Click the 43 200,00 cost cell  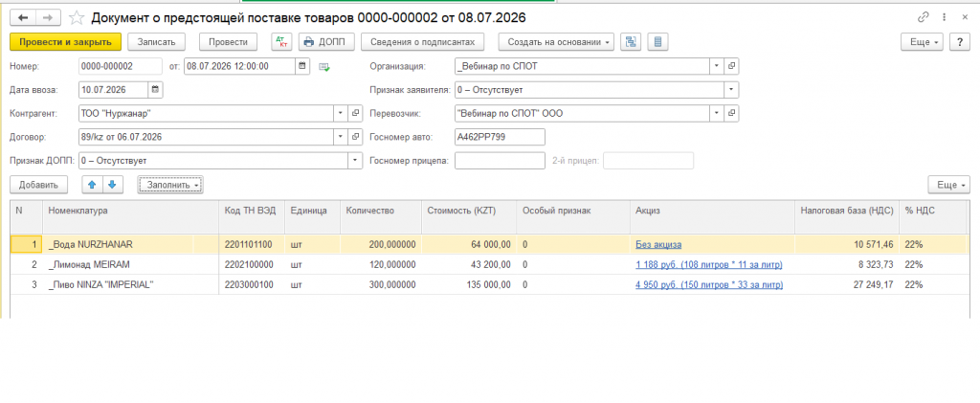[469, 265]
